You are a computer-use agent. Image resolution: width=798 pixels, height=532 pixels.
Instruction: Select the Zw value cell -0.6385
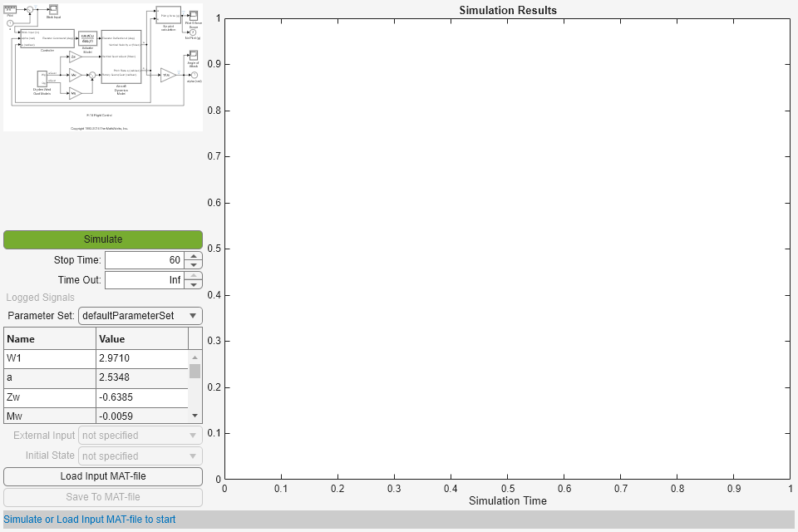point(142,397)
